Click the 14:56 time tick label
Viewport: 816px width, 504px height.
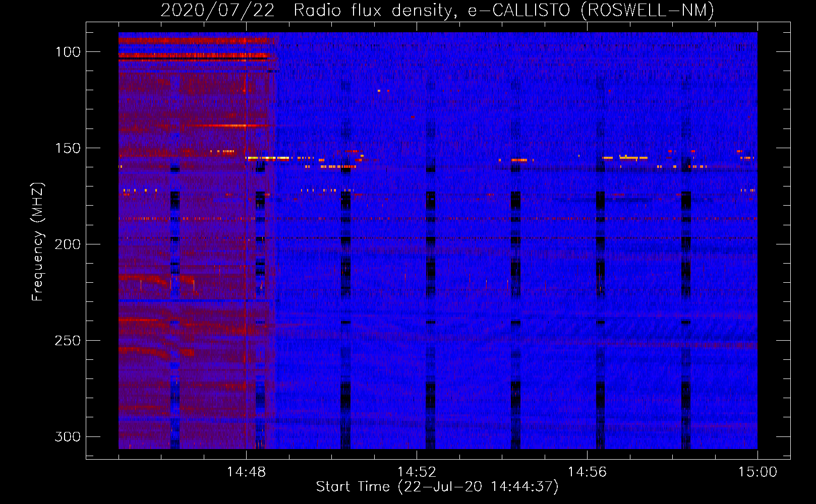pos(587,472)
